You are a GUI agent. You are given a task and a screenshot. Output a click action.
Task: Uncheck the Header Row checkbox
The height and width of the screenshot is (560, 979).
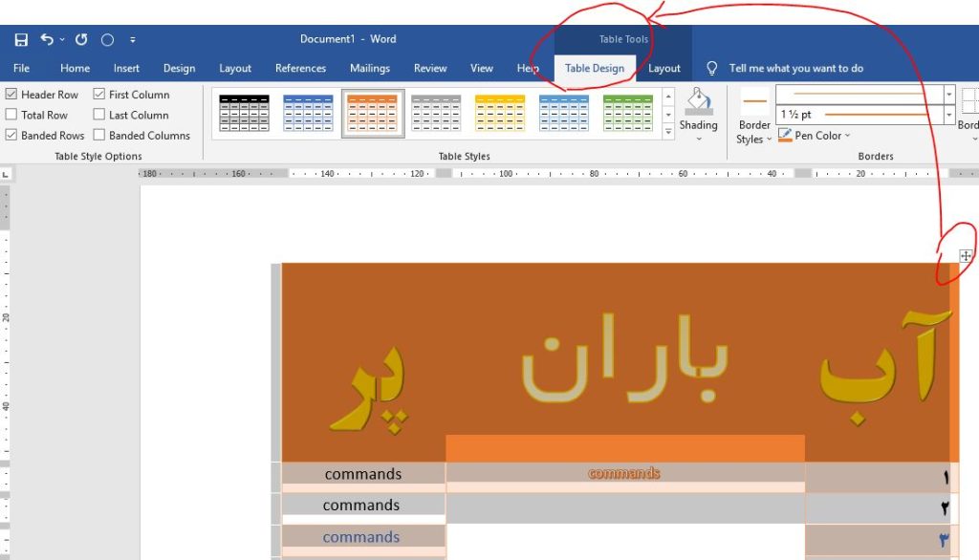(11, 95)
